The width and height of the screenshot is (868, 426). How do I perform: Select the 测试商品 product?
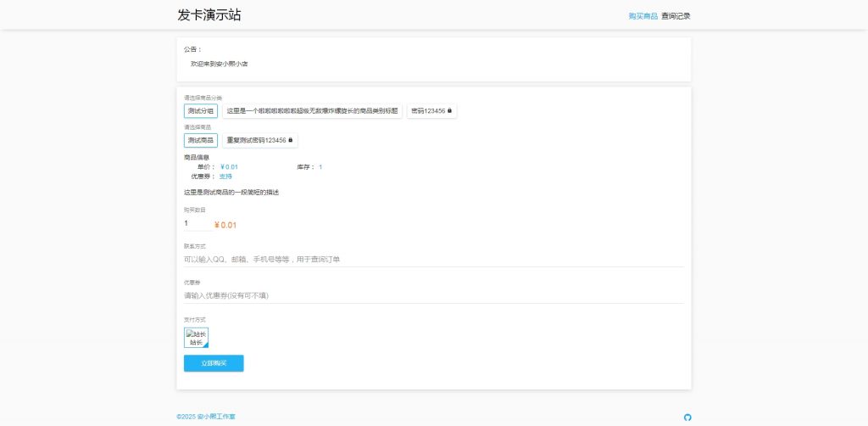tap(200, 140)
